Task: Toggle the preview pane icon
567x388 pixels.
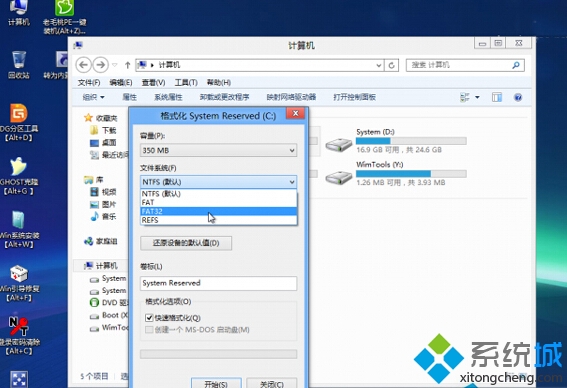Action: point(497,97)
